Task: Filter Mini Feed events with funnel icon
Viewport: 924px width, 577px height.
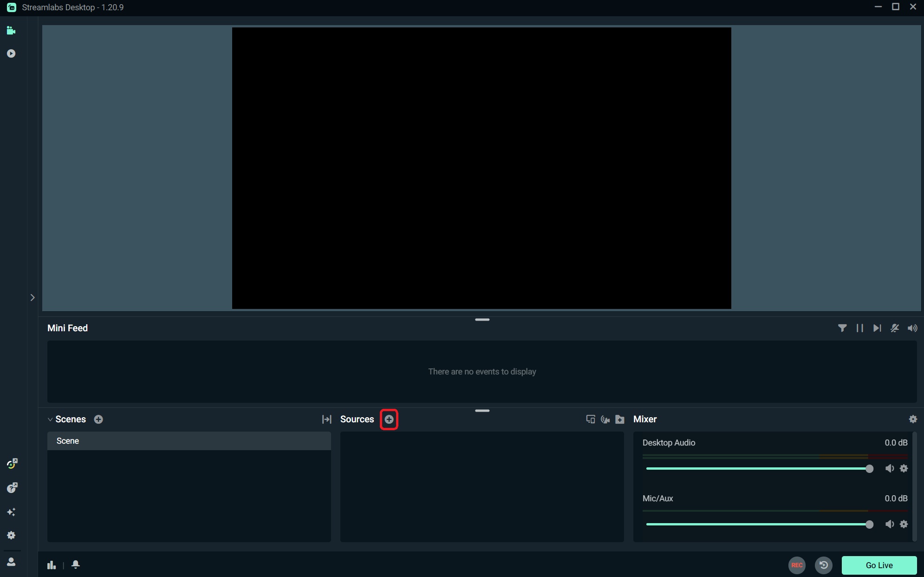Action: click(842, 328)
